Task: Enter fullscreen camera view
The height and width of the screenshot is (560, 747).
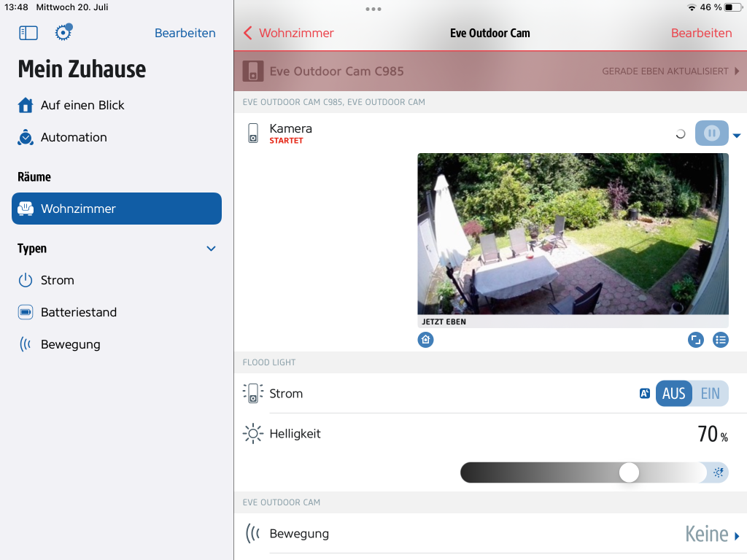Action: 695,340
